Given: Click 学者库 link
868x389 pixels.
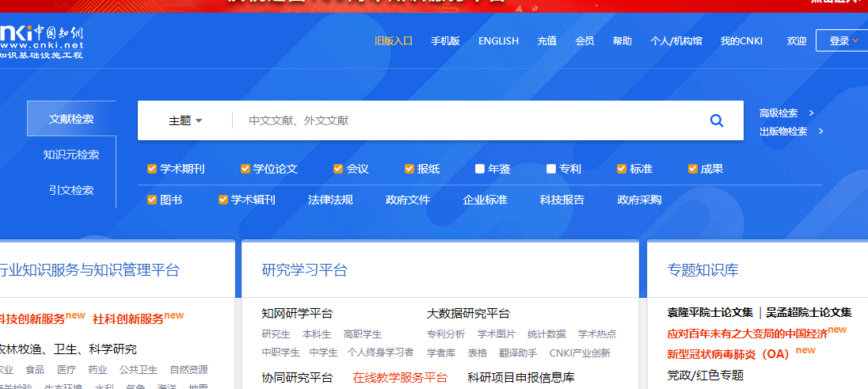Looking at the screenshot, I should tap(441, 353).
